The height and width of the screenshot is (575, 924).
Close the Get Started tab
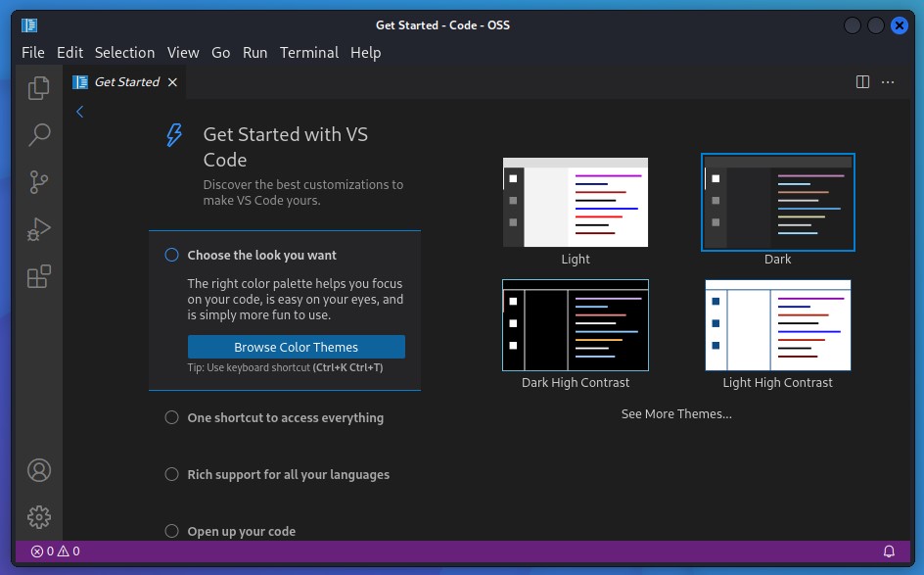click(x=172, y=82)
